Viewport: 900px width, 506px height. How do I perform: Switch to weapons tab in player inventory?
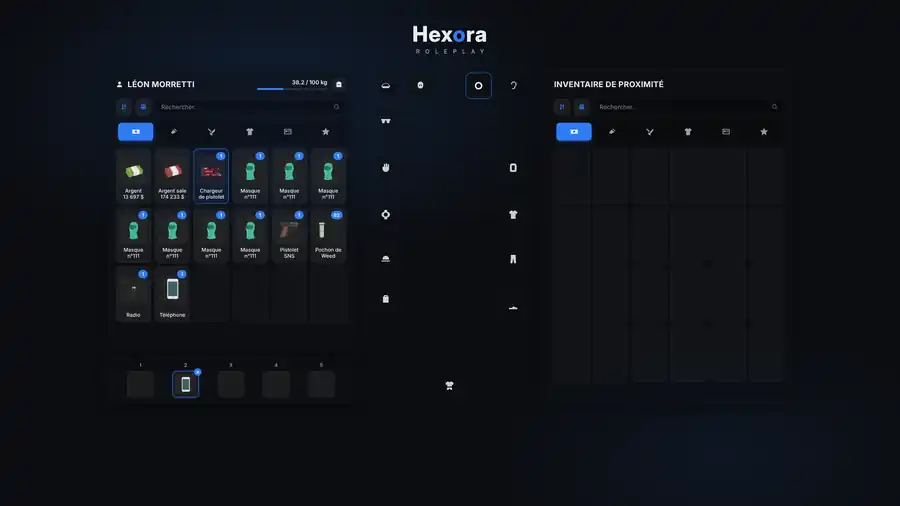173,132
